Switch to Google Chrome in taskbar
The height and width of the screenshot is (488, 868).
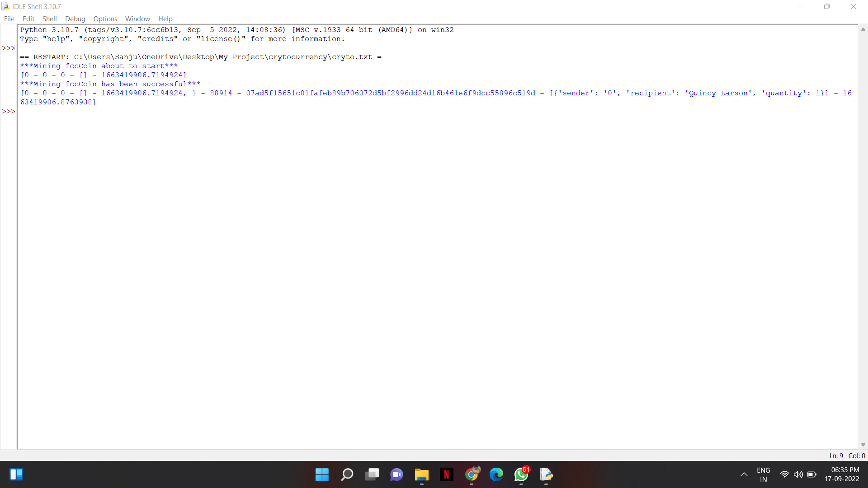(x=472, y=474)
